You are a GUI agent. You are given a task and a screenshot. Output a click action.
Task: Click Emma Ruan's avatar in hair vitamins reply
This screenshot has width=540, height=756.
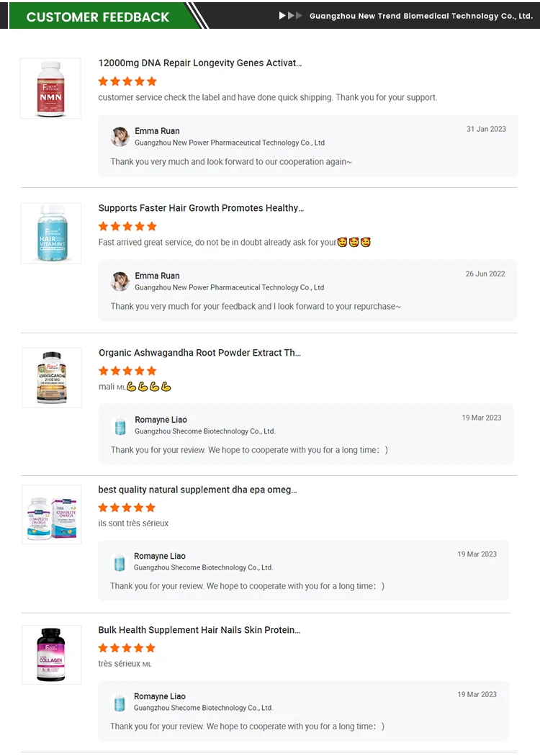pos(120,281)
